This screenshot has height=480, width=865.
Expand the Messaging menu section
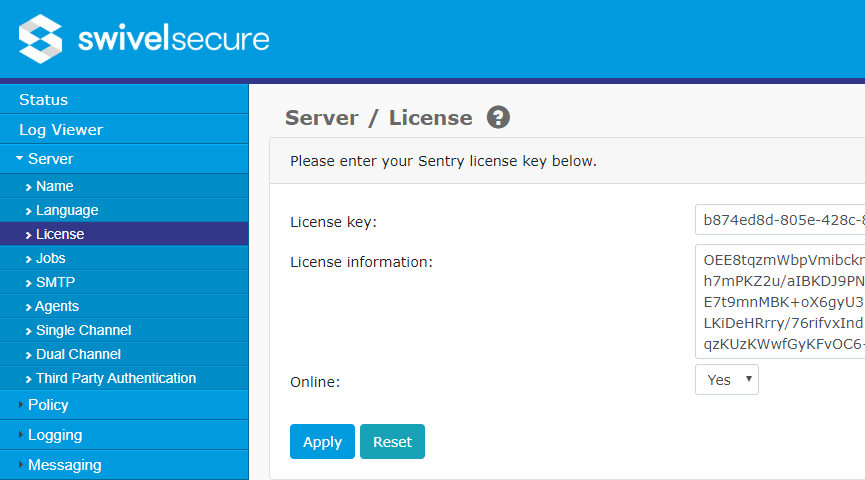point(124,465)
